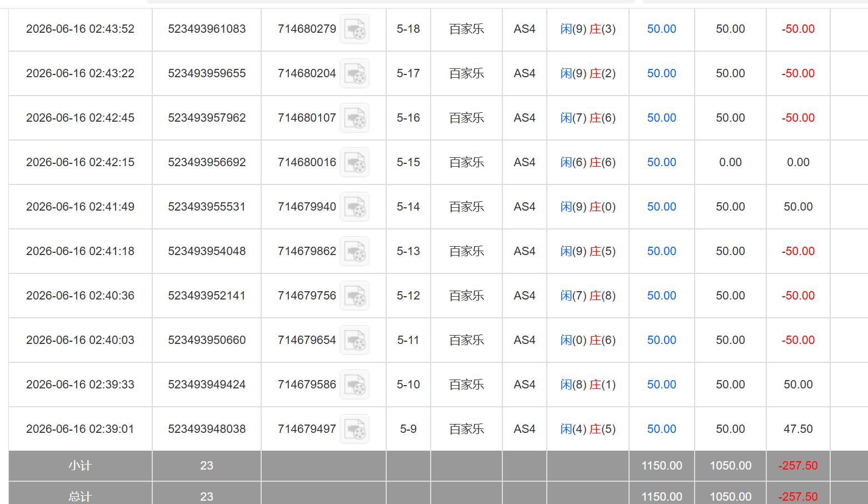Screen dimensions: 868x504
Task: Select order number 523493954048
Action: click(x=207, y=251)
